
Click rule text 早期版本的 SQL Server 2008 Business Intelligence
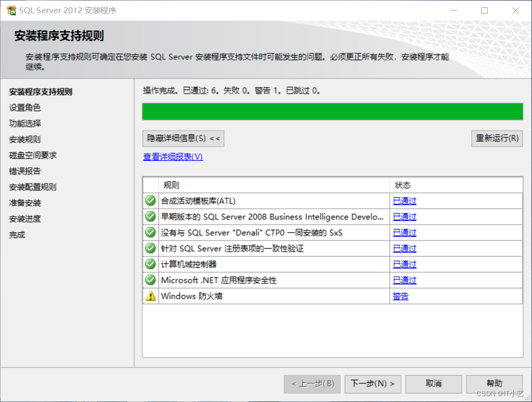[x=272, y=217]
